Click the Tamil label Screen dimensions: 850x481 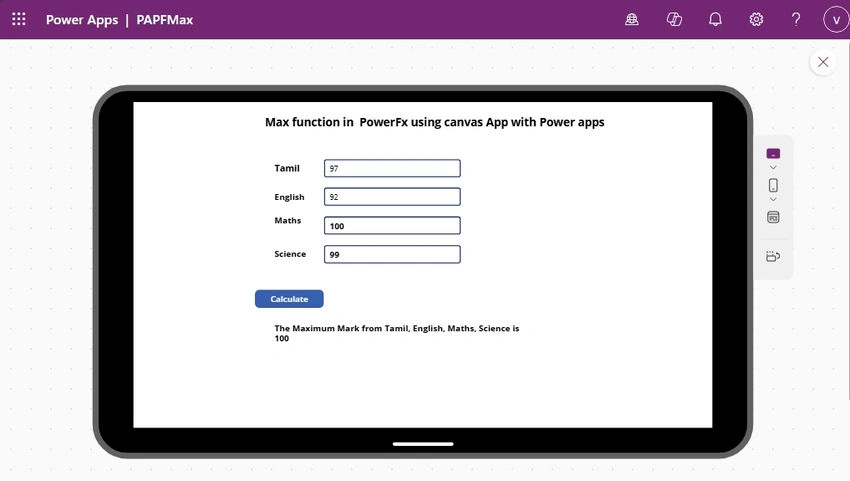[287, 168]
